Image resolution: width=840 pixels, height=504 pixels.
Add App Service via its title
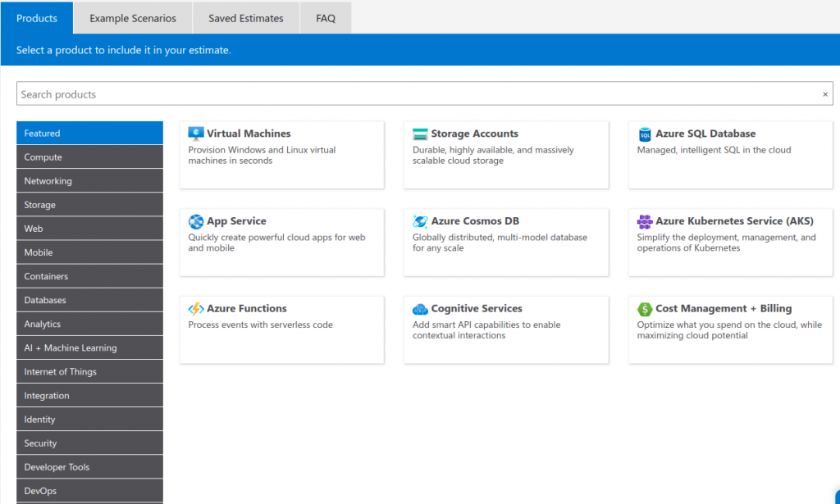[x=236, y=221]
